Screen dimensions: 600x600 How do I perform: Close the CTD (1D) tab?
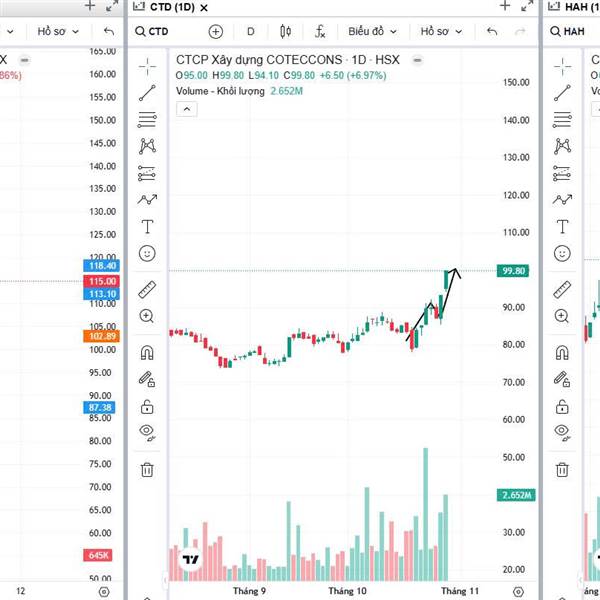pos(204,7)
